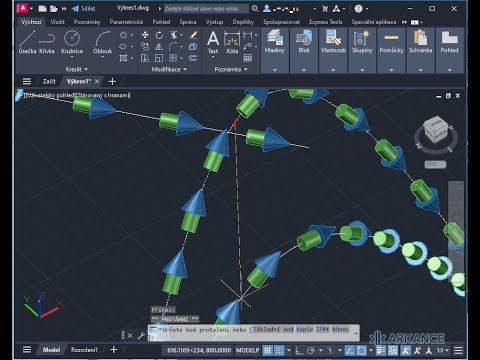Activate the Oblouk arc tool
Screen dimensions: 480x360
click(x=102, y=42)
